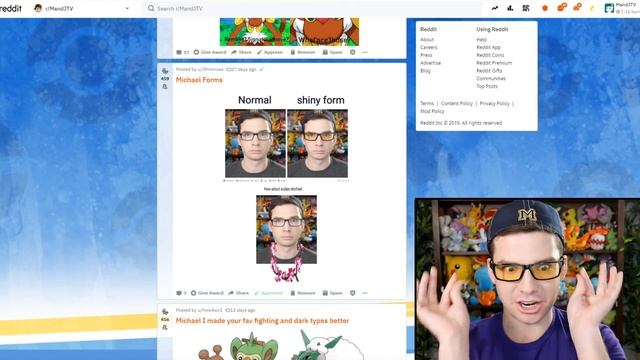Downvote the Michael Forms post

(165, 87)
